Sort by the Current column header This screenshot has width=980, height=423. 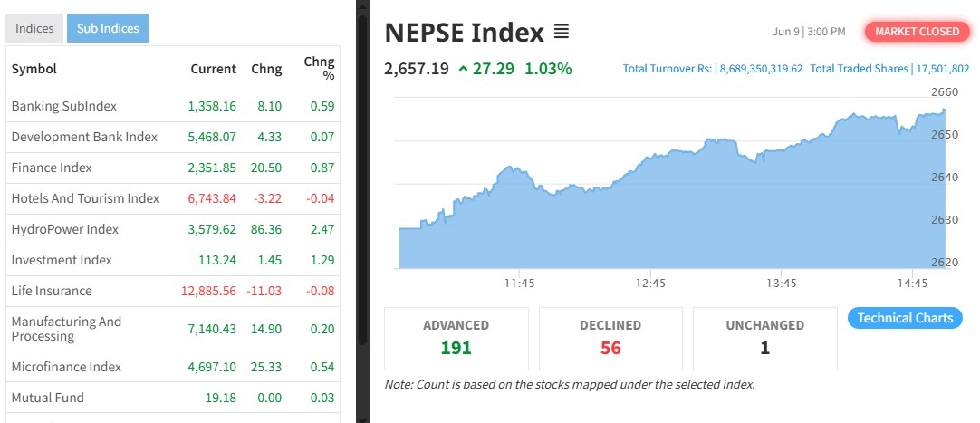pyautogui.click(x=213, y=69)
